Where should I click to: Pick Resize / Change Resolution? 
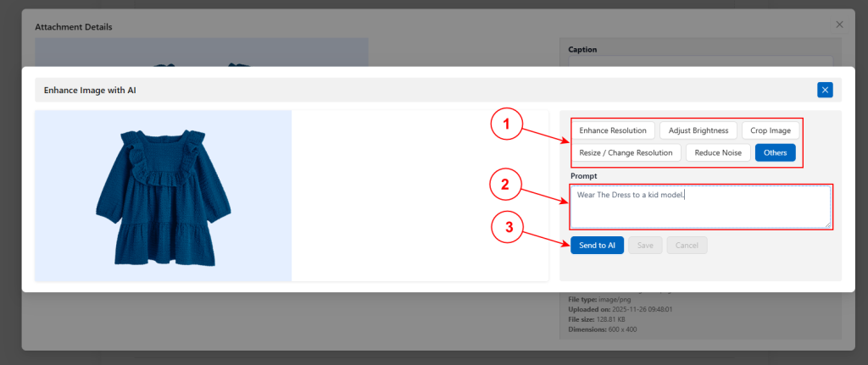point(626,152)
